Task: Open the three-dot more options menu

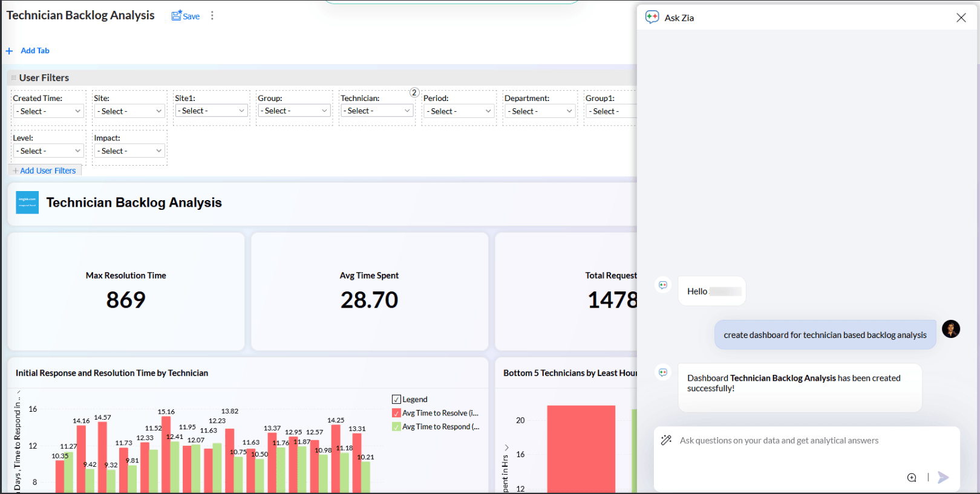Action: (212, 16)
